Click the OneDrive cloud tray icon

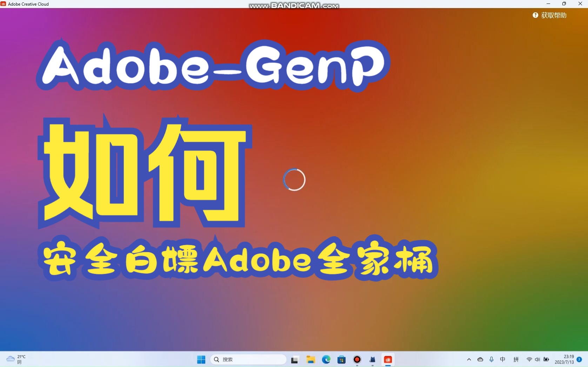tap(480, 360)
